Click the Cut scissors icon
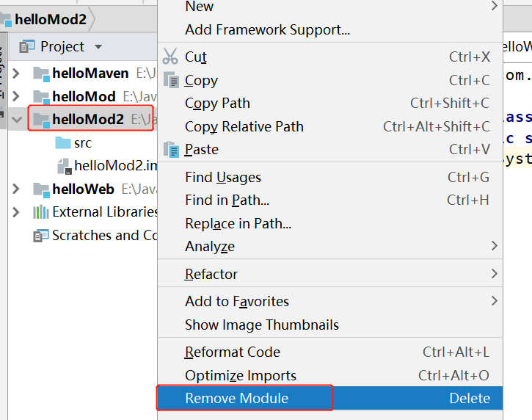 point(170,57)
